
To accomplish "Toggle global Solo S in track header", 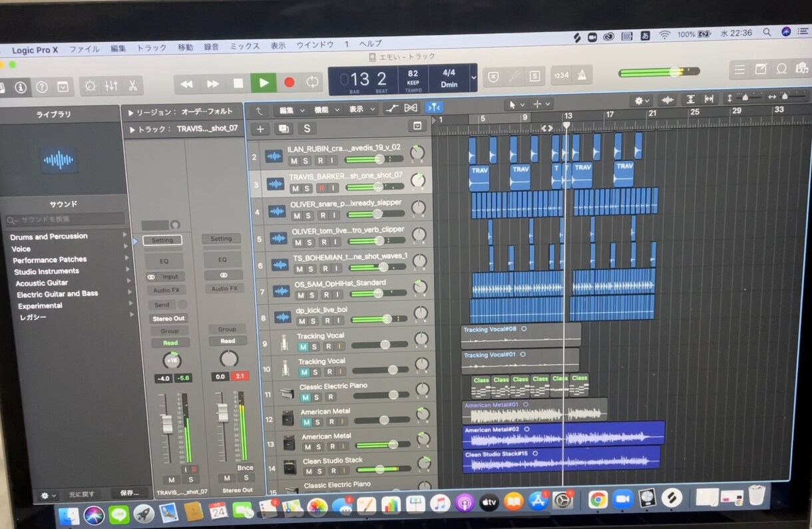I will (x=306, y=128).
